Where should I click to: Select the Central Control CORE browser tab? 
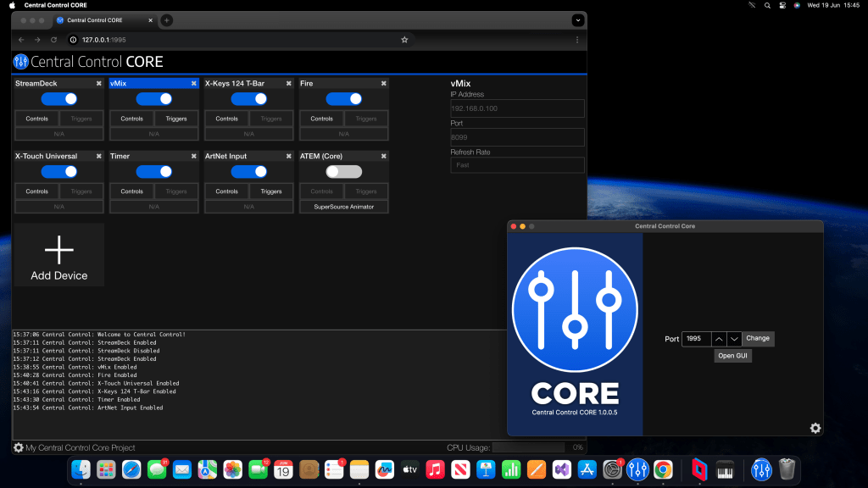coord(104,20)
